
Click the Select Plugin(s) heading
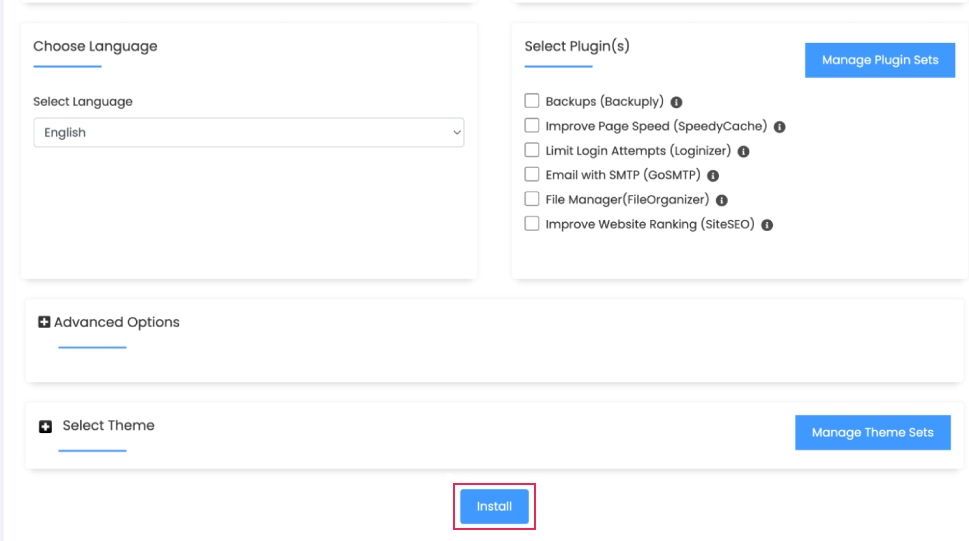[x=577, y=46]
